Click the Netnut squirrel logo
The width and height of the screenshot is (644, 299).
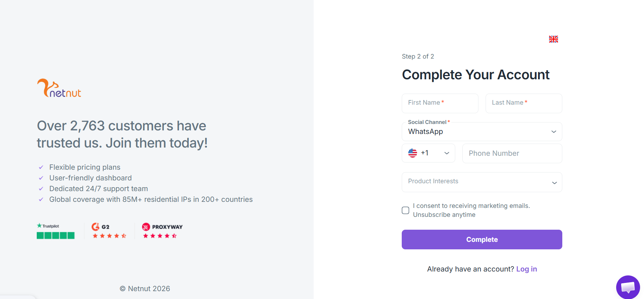point(59,88)
